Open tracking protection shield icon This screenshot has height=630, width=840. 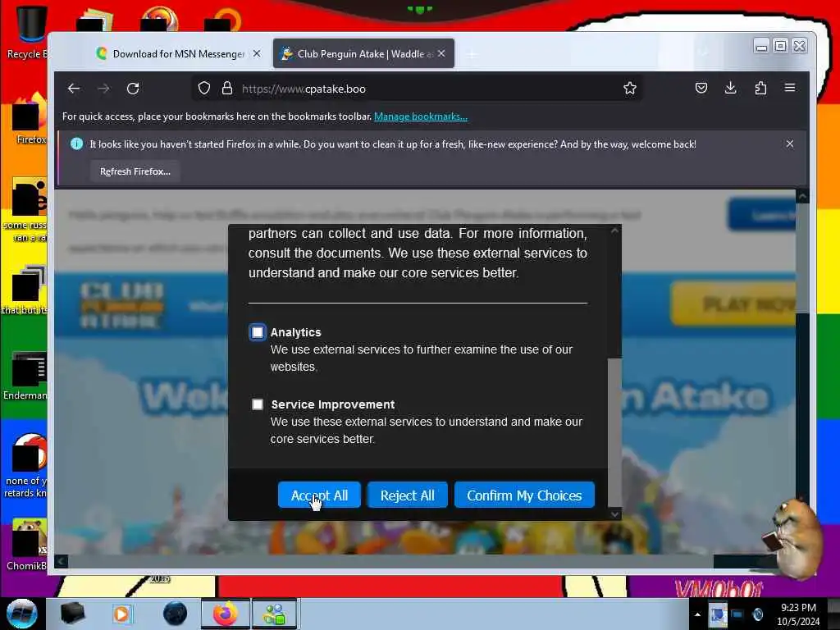[204, 89]
